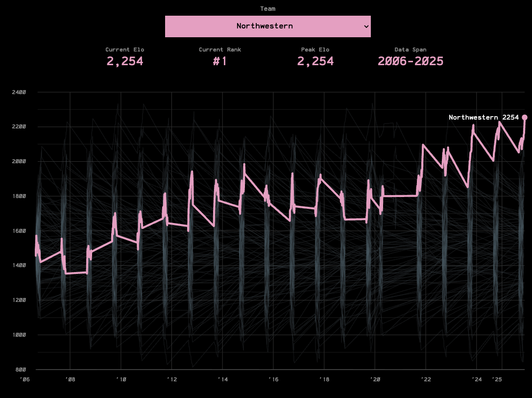
Task: Click the 'Northwestern 2254' chart label
Action: pos(484,117)
